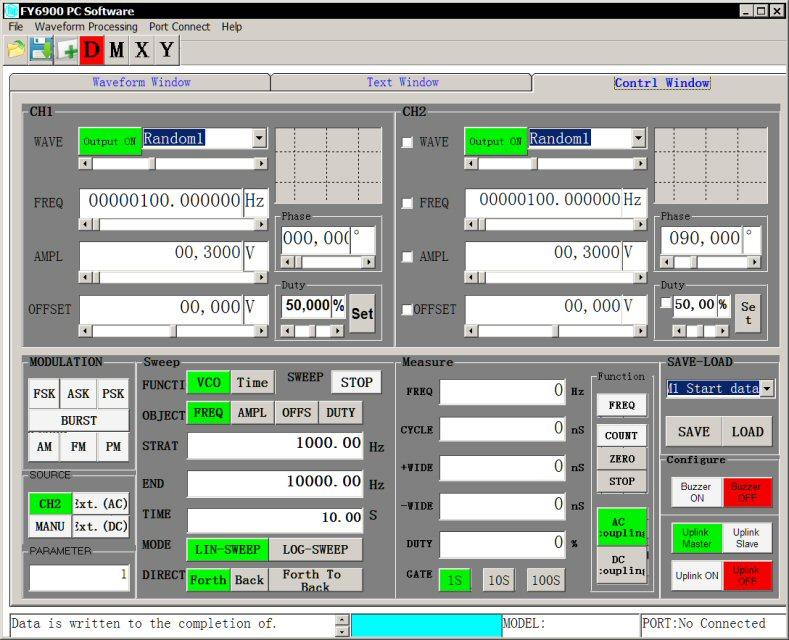
Task: Open the File menu
Action: pyautogui.click(x=16, y=27)
